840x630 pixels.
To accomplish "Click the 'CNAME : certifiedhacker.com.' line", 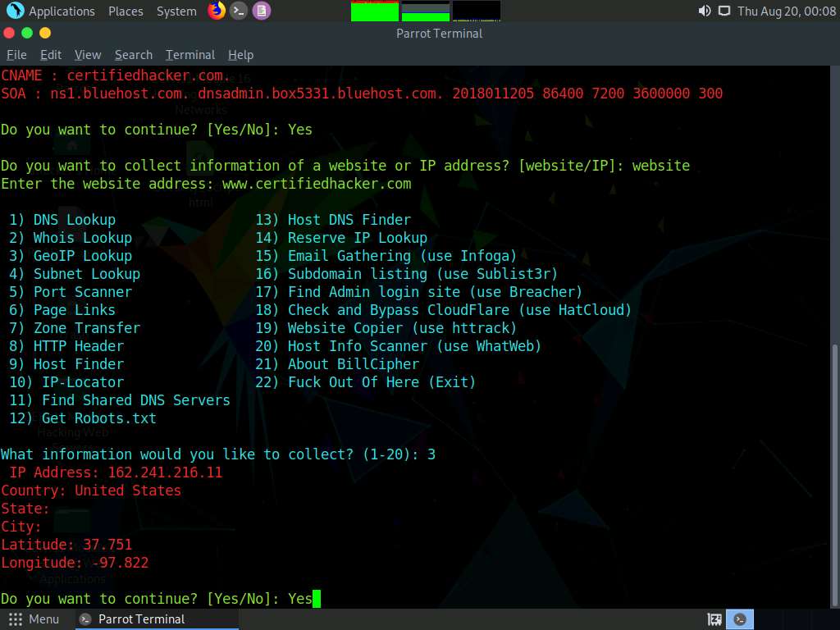I will point(116,75).
